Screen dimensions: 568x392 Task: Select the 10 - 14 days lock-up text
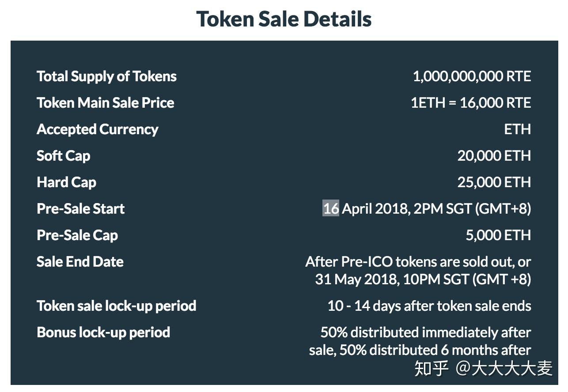[x=429, y=306]
